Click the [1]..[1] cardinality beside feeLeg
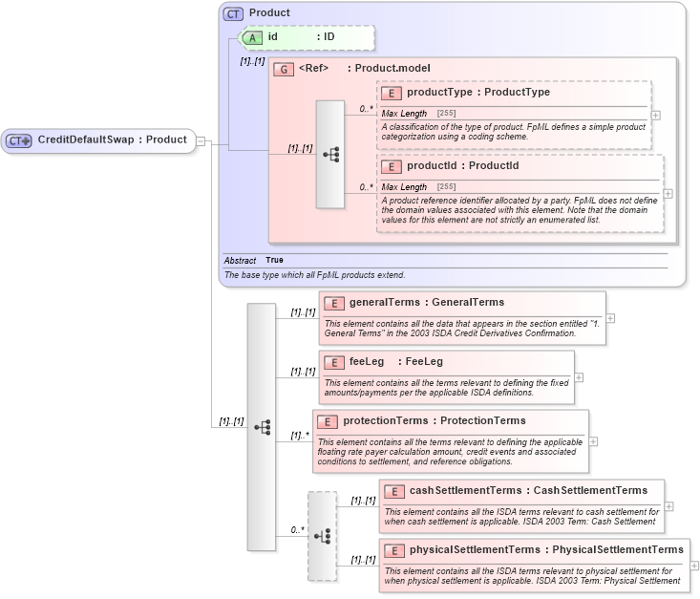The height and width of the screenshot is (599, 700). point(303,372)
